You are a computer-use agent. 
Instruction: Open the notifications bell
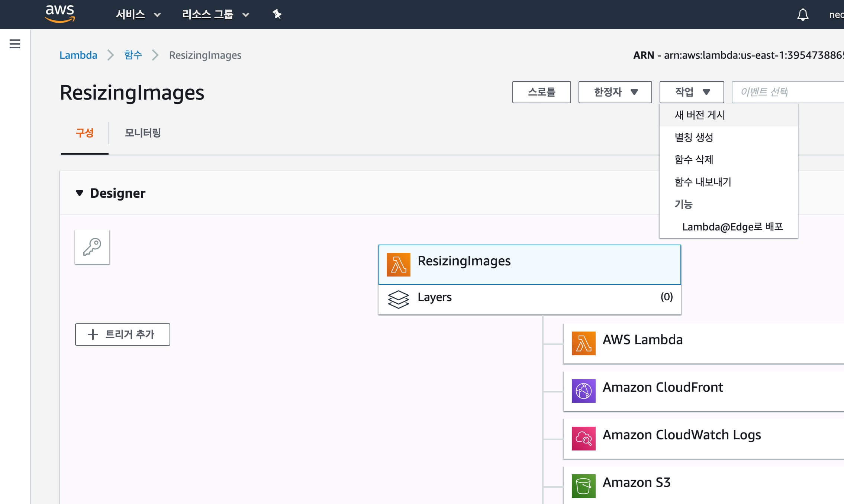(803, 14)
